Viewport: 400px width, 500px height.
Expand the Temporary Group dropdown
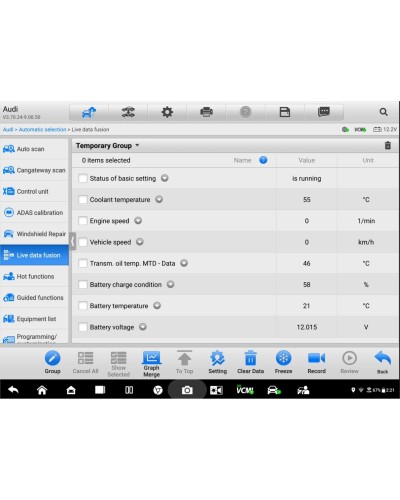click(107, 146)
